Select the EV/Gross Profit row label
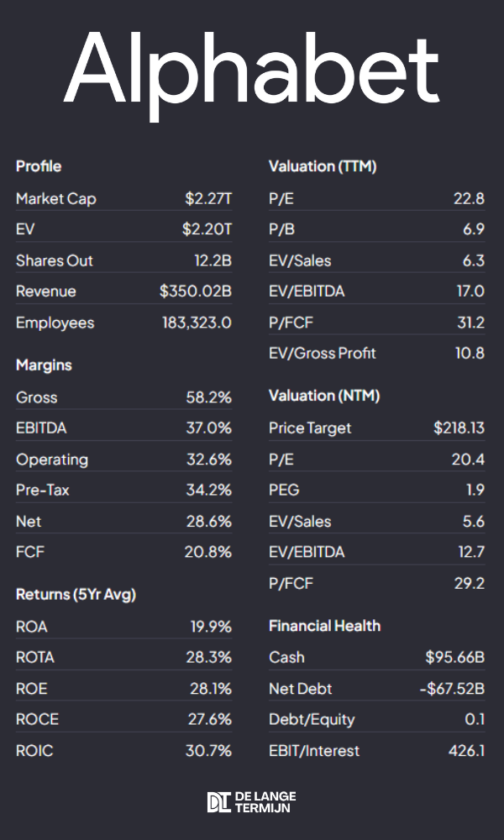 322,353
